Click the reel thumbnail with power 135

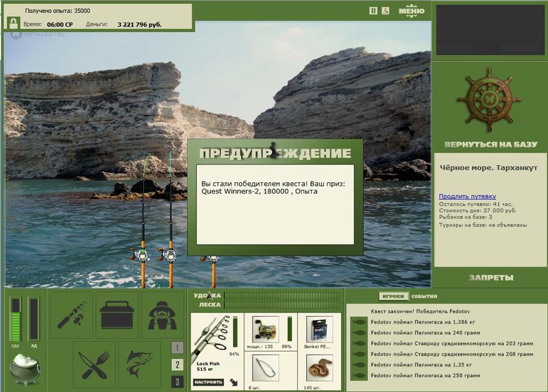pyautogui.click(x=265, y=329)
